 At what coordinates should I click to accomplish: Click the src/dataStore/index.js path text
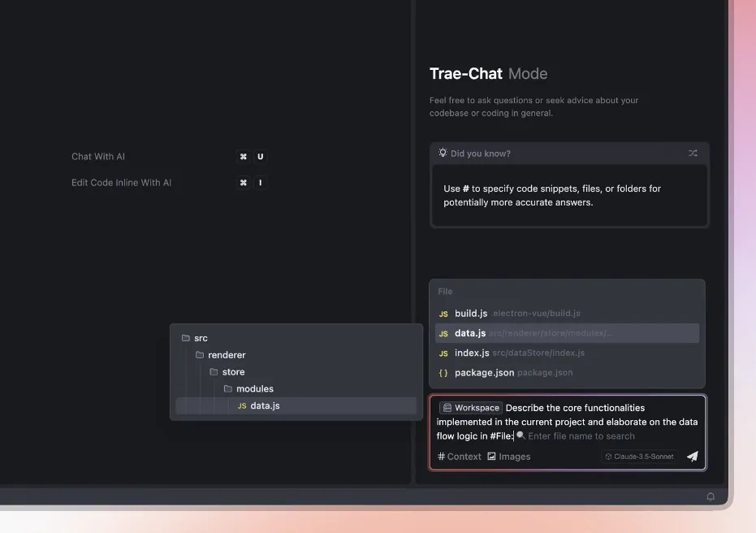tap(538, 353)
